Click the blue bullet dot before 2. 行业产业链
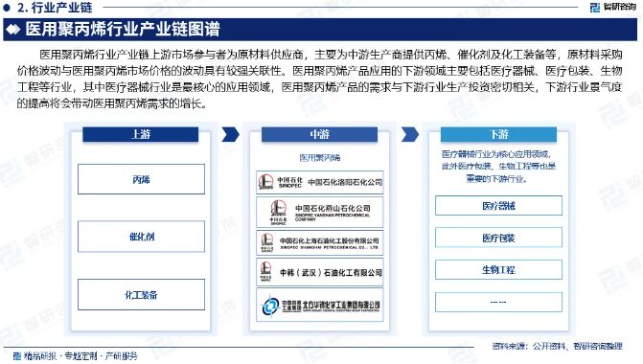The width and height of the screenshot is (643, 364). point(6,7)
